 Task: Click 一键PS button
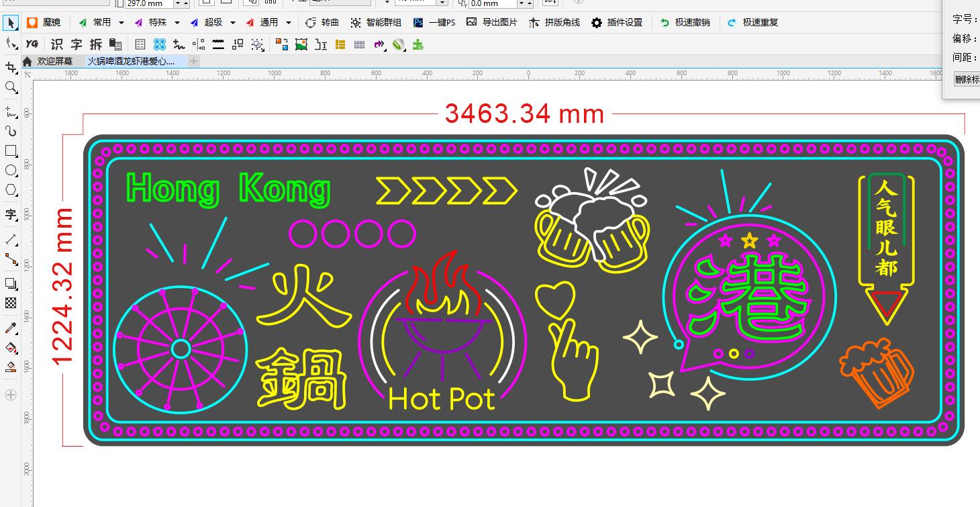point(434,22)
